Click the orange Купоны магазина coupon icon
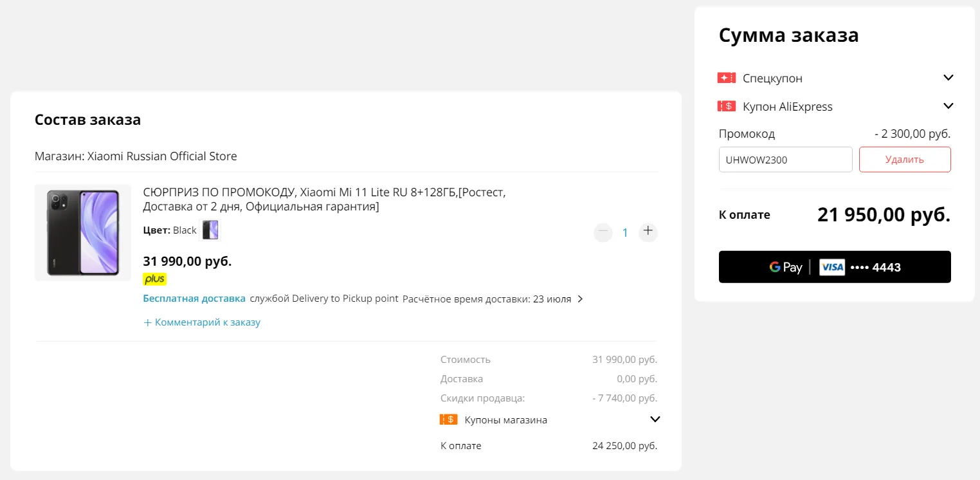The width and height of the screenshot is (980, 480). click(448, 420)
